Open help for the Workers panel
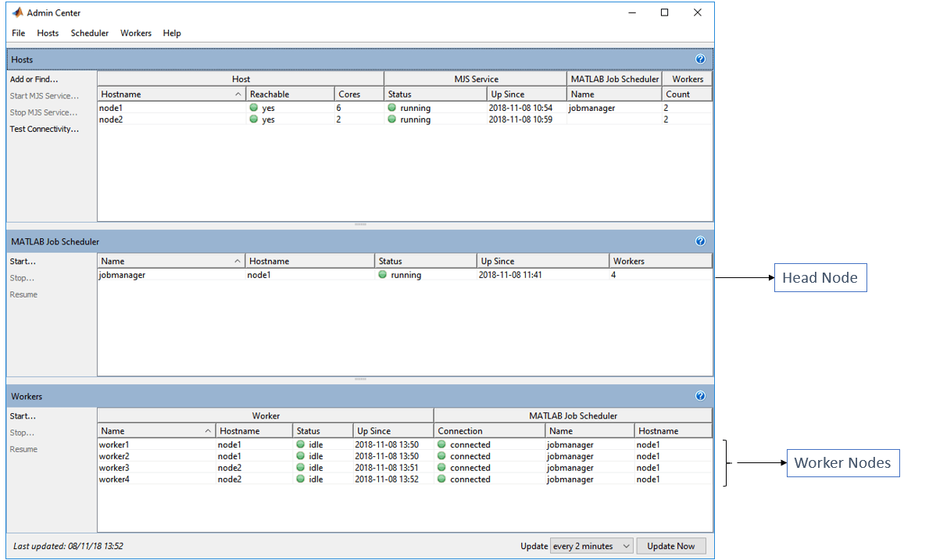The height and width of the screenshot is (560, 929). (x=700, y=396)
